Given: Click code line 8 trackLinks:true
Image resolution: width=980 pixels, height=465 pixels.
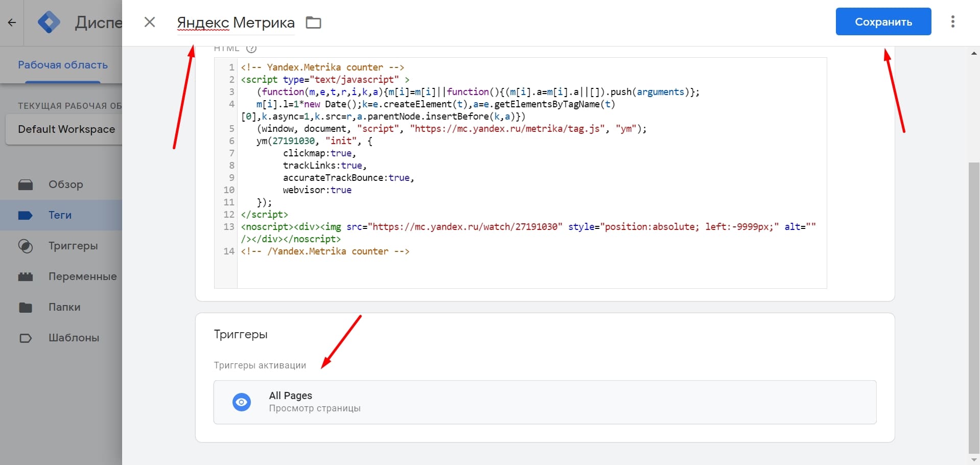Looking at the screenshot, I should [324, 166].
